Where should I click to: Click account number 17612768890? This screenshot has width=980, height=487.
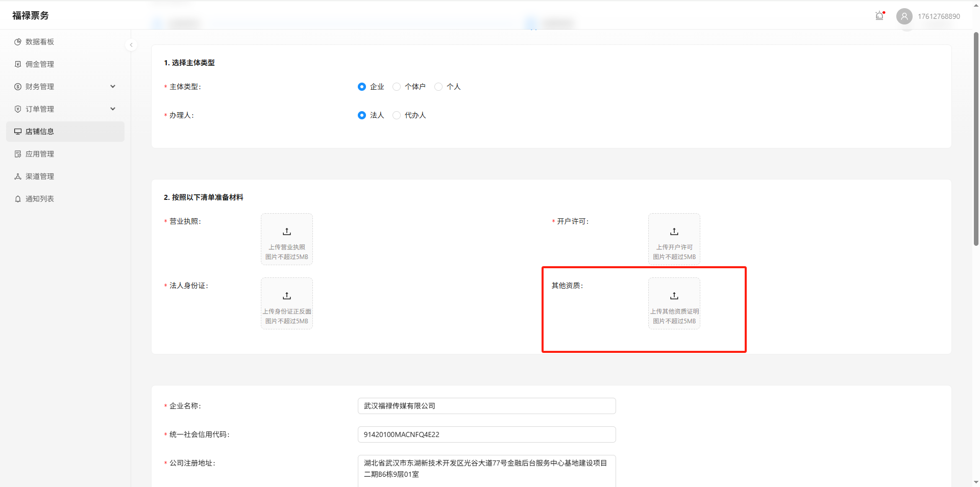(939, 16)
